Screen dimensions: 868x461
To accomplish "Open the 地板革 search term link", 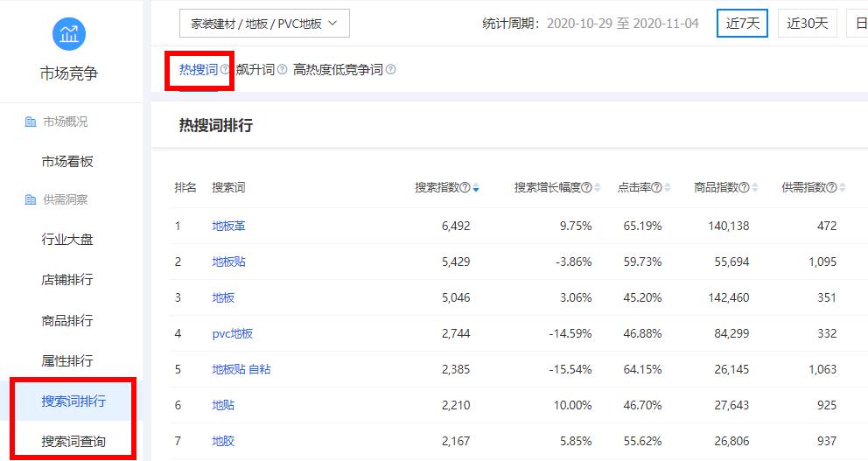I will (228, 226).
